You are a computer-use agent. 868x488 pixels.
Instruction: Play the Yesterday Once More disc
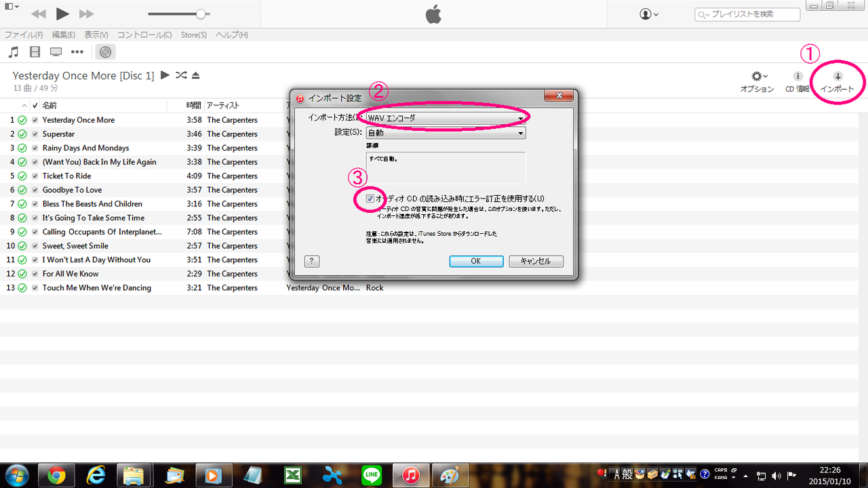tap(165, 75)
